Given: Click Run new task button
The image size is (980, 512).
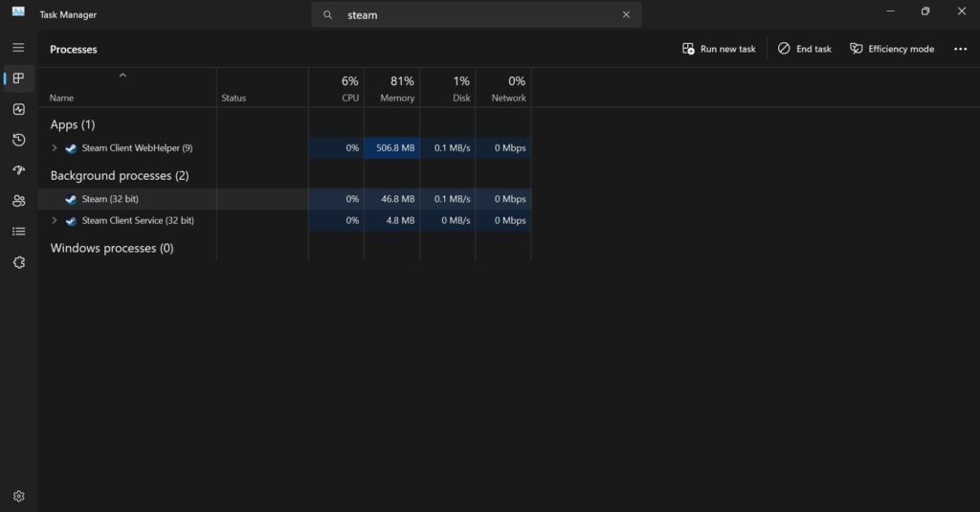Looking at the screenshot, I should coord(719,49).
